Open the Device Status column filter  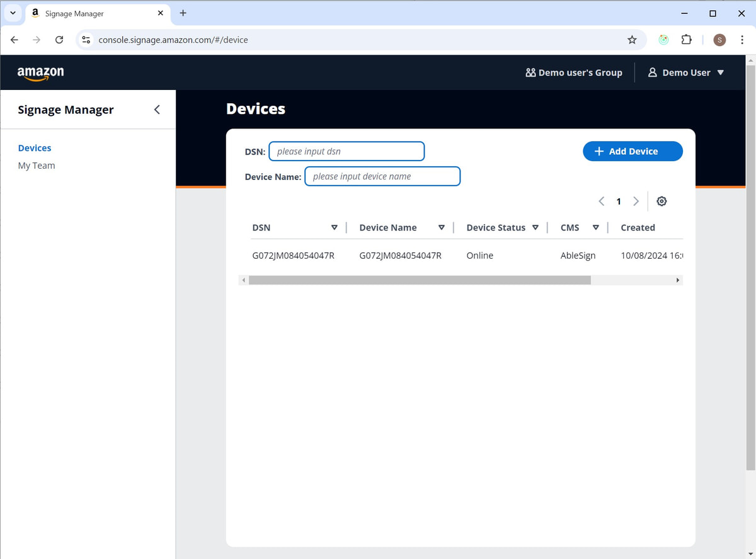535,228
